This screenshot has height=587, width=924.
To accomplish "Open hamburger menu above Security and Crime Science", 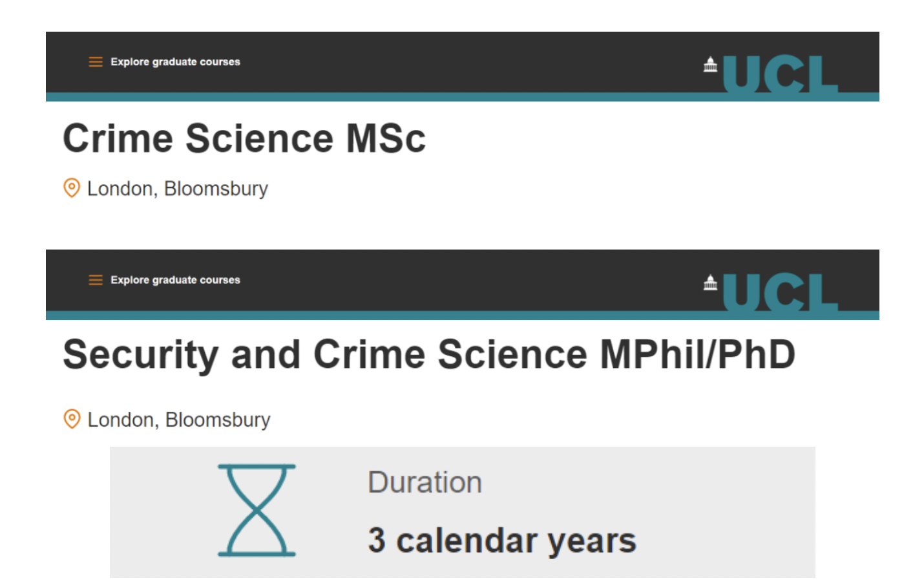I will click(96, 280).
